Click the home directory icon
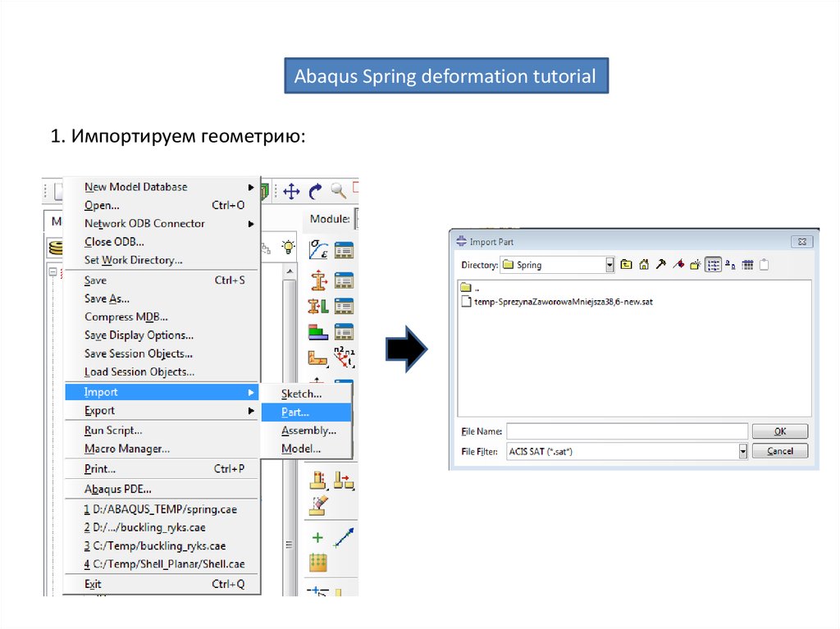Image resolution: width=840 pixels, height=629 pixels. coord(644,265)
